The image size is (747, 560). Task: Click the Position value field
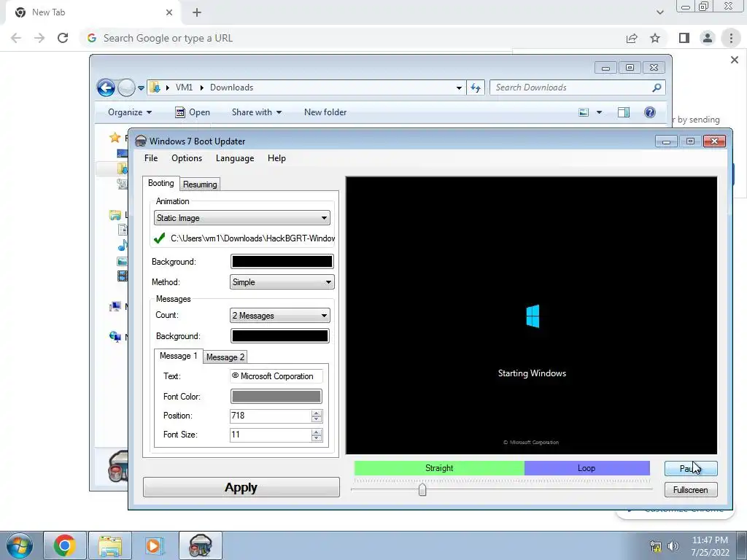270,416
